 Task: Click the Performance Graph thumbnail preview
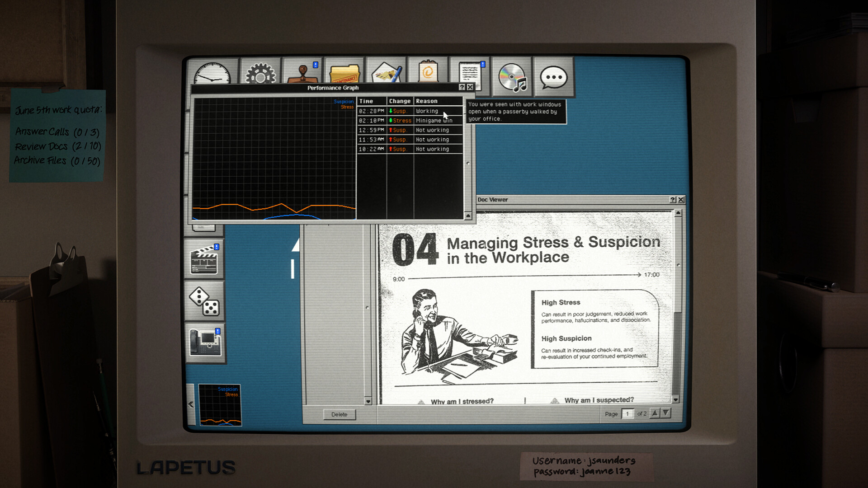click(220, 405)
